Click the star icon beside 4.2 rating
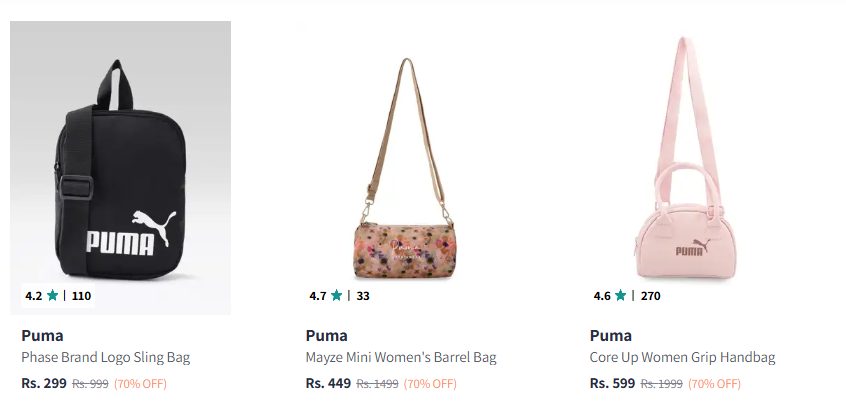This screenshot has width=846, height=410. pos(52,296)
